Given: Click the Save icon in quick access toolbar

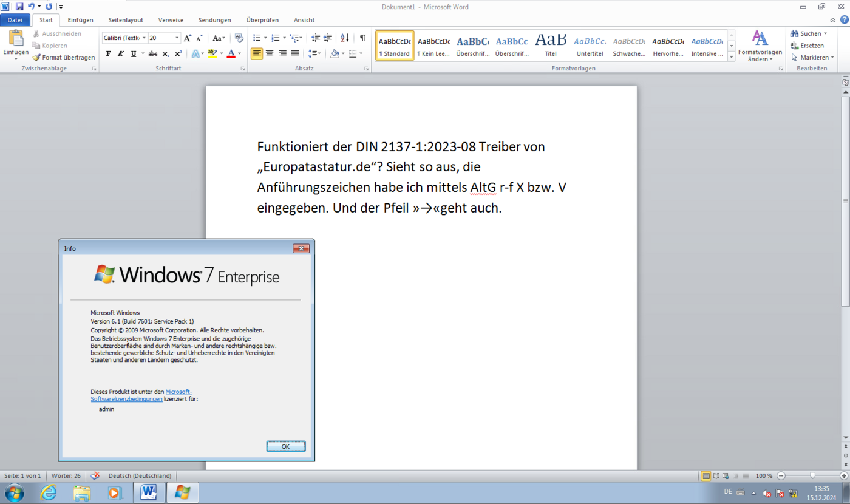Looking at the screenshot, I should 19,6.
